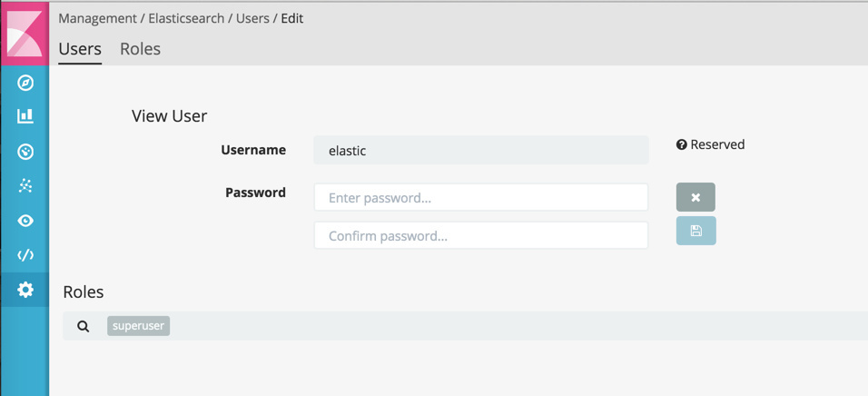This screenshot has width=868, height=396.
Task: Click the Reserved question mark icon
Action: pos(681,144)
